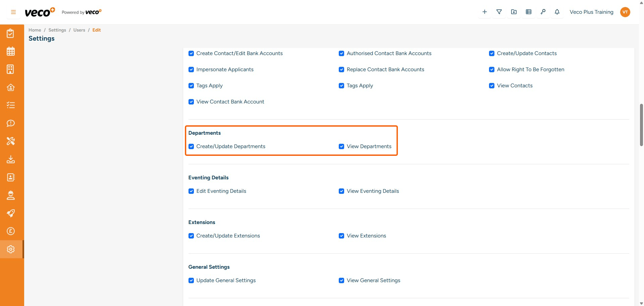Click the plus icon to create new item
Image resolution: width=644 pixels, height=306 pixels.
click(x=484, y=12)
